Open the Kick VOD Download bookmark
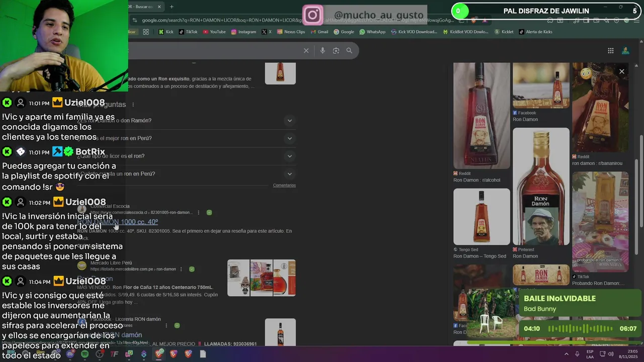This screenshot has height=362, width=644. coord(414,32)
